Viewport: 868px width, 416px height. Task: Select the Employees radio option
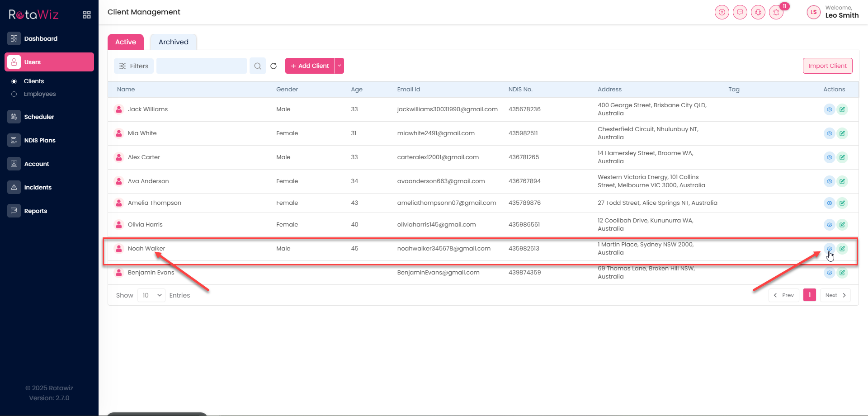tap(14, 94)
